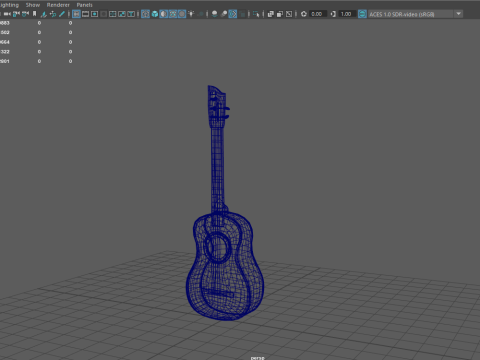Click the view transform dropdown arrow
The width and height of the screenshot is (480, 360).
[459, 14]
